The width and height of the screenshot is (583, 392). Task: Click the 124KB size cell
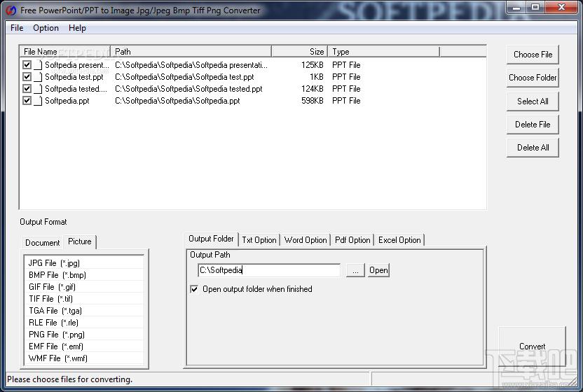313,89
